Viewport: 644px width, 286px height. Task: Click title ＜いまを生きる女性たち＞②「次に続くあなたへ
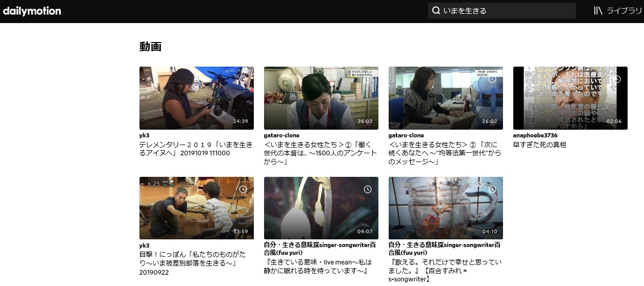click(444, 153)
